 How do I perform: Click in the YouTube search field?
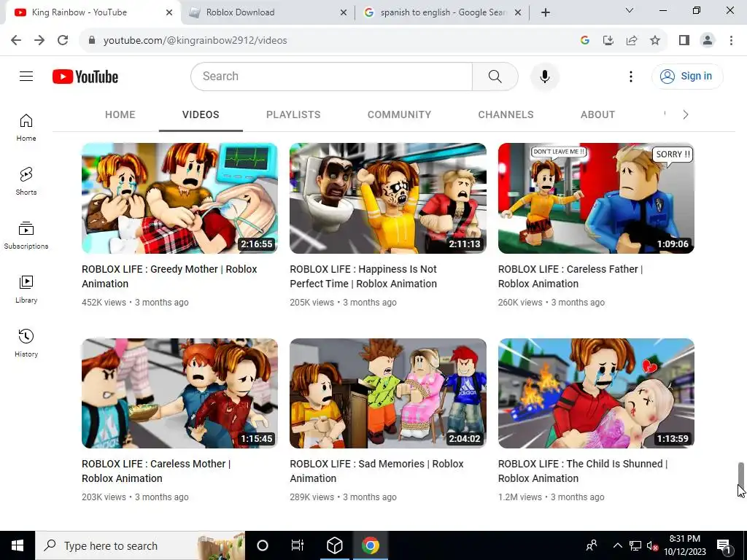pos(332,76)
